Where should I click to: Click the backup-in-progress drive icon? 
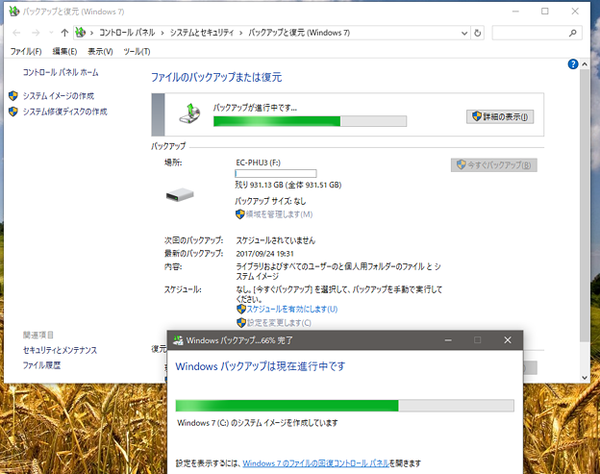pos(190,114)
